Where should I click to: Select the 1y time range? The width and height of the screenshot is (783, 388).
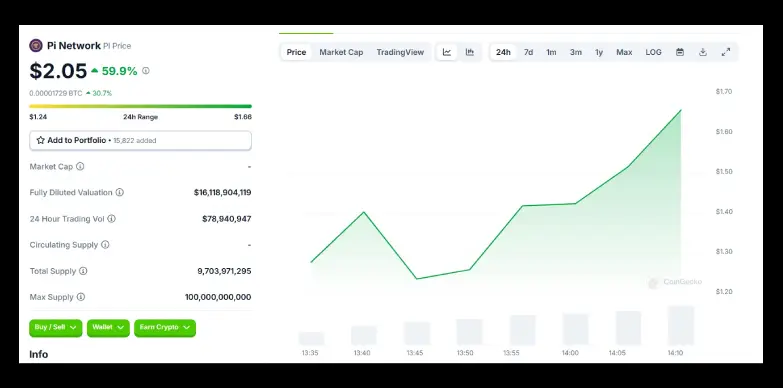599,52
